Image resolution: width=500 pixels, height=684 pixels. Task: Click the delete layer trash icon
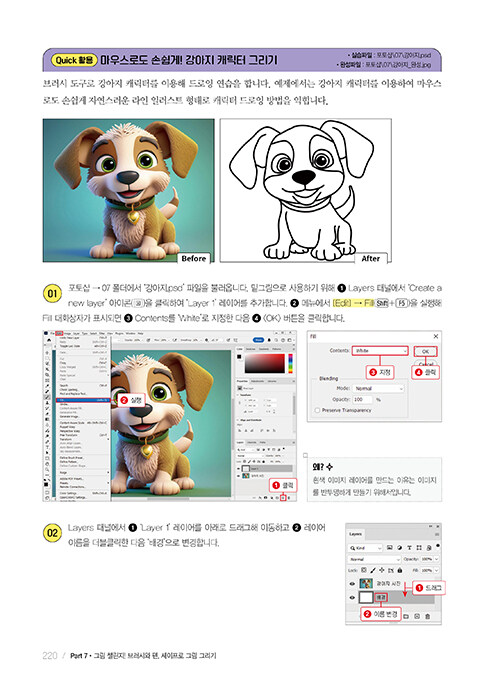[x=428, y=616]
